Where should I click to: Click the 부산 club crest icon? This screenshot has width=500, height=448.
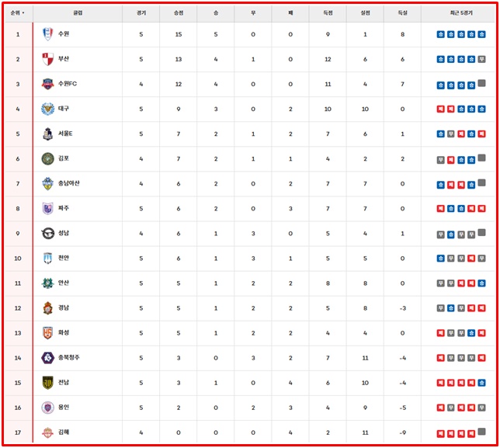click(48, 59)
